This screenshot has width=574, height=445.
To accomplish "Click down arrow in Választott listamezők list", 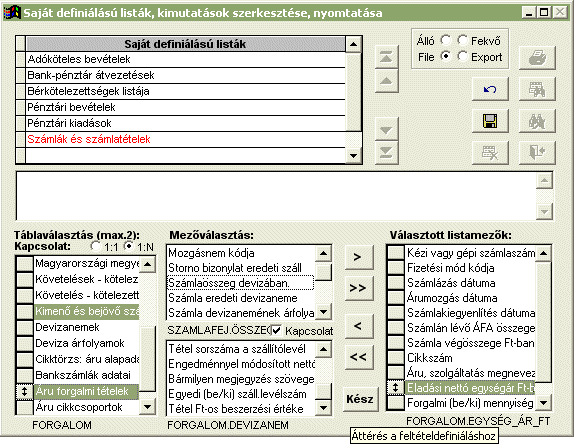I will (x=544, y=403).
